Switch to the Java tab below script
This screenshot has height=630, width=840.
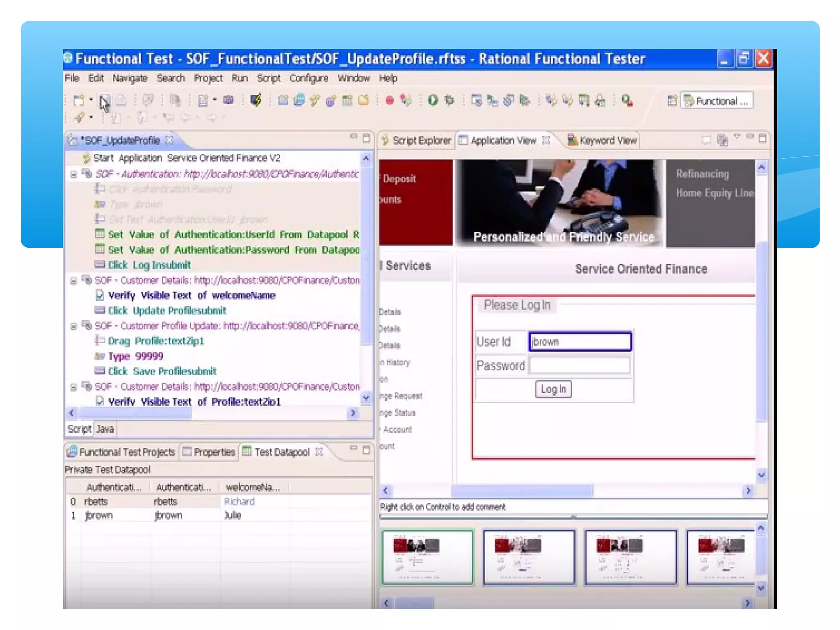click(x=105, y=429)
